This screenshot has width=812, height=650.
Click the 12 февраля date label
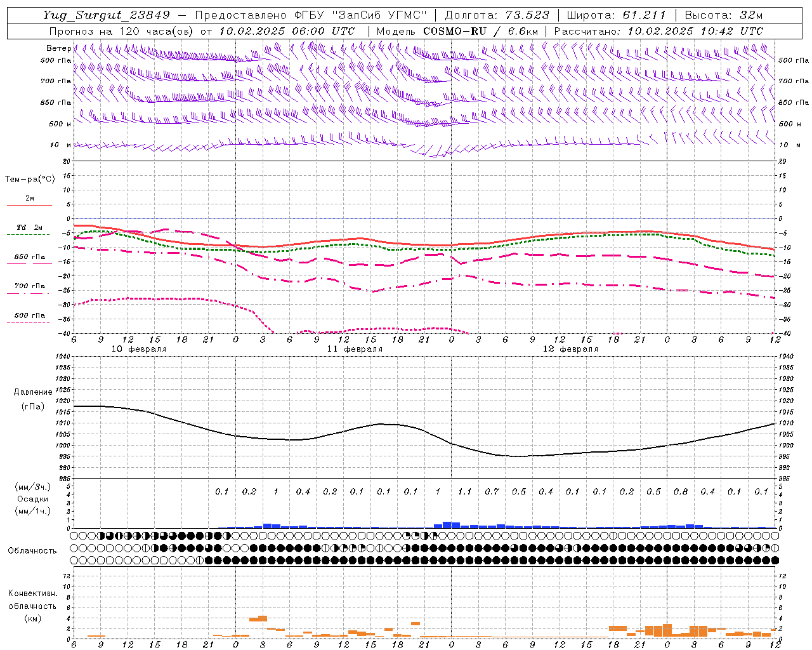point(570,349)
